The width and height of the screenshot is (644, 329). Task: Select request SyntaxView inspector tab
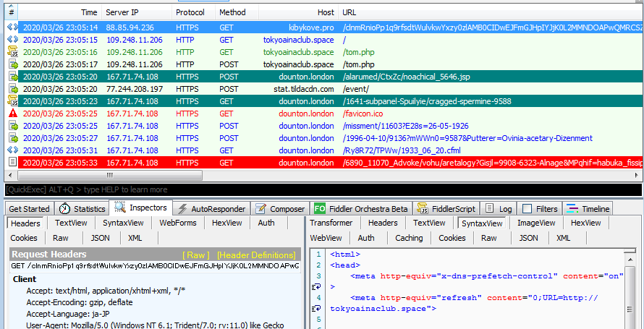tap(123, 223)
